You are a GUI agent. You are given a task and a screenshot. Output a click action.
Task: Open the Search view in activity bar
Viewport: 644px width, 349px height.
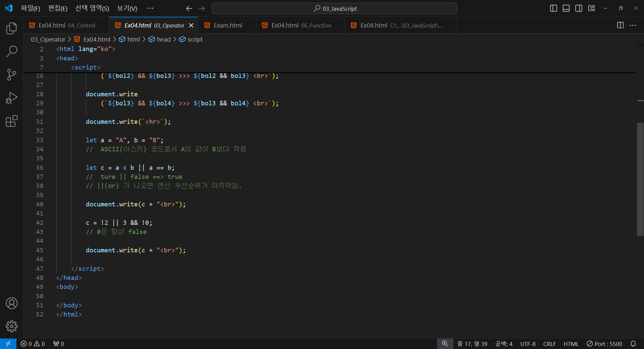[11, 51]
